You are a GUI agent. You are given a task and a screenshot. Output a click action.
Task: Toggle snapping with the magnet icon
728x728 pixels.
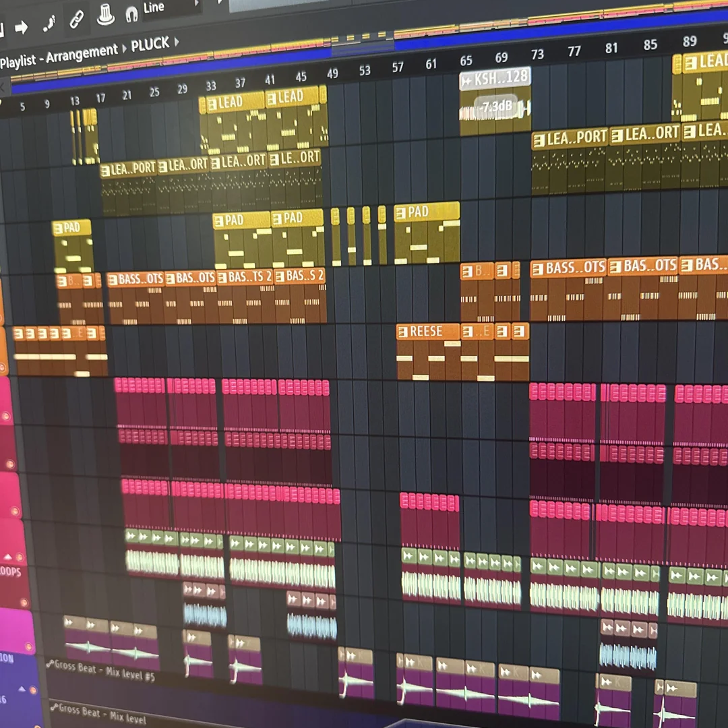point(132,15)
